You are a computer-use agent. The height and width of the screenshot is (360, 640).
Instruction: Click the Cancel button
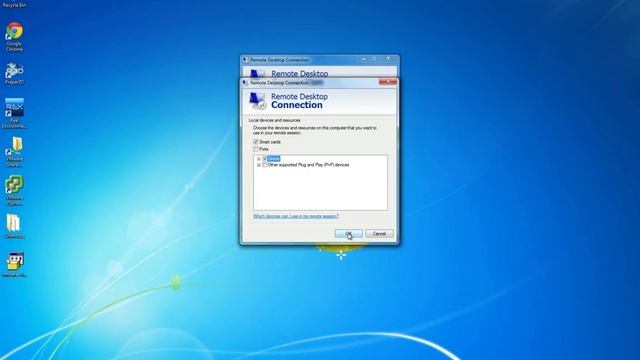379,234
